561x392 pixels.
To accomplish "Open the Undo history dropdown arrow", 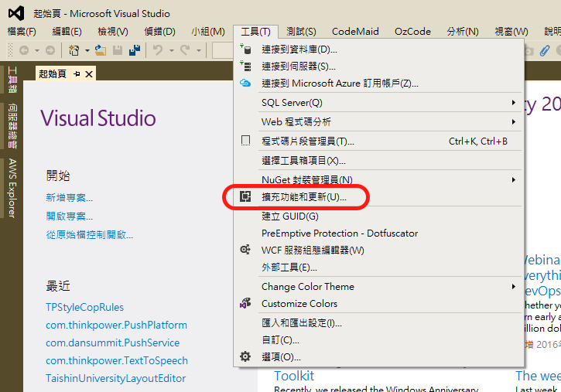I will 171,51.
